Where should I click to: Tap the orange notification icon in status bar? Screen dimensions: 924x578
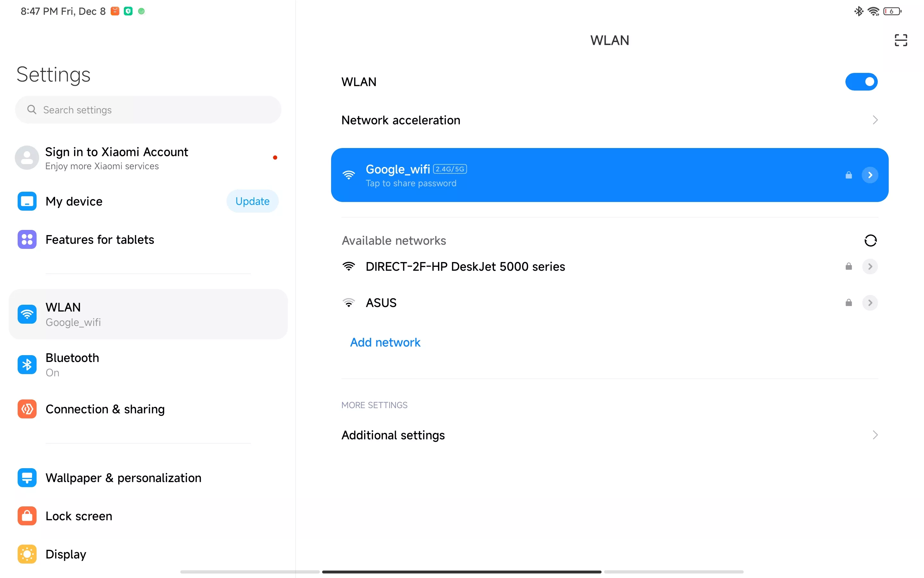(115, 11)
